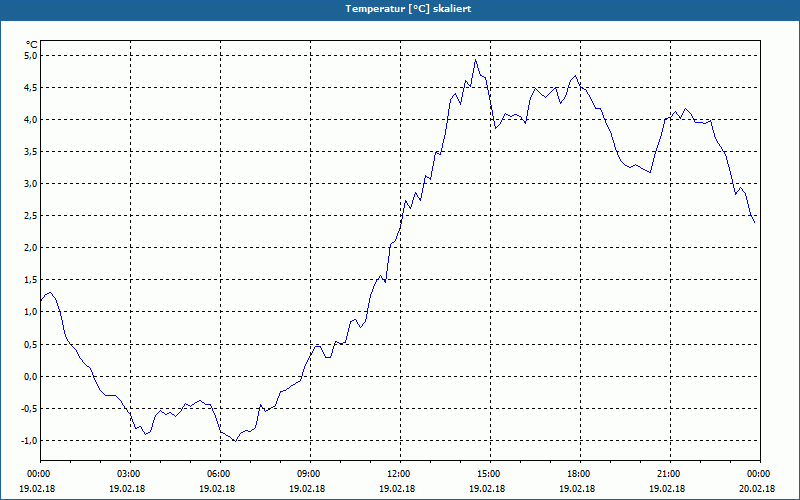Select the 0,0 y-axis label
This screenshot has height=500, width=800.
pyautogui.click(x=31, y=377)
